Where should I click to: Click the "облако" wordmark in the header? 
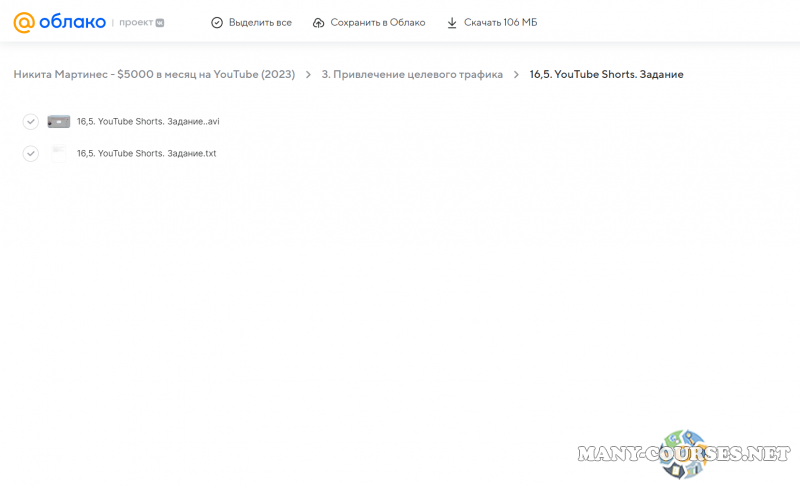72,22
